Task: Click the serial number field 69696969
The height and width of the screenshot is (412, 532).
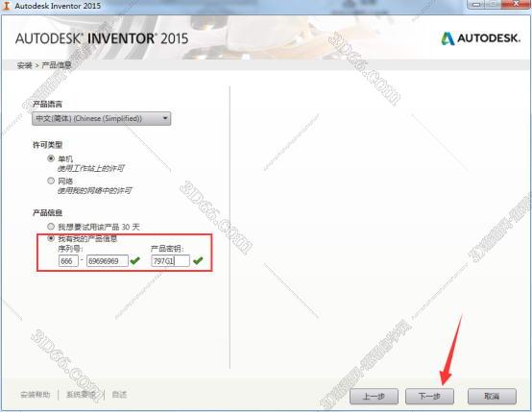Action: (x=108, y=261)
